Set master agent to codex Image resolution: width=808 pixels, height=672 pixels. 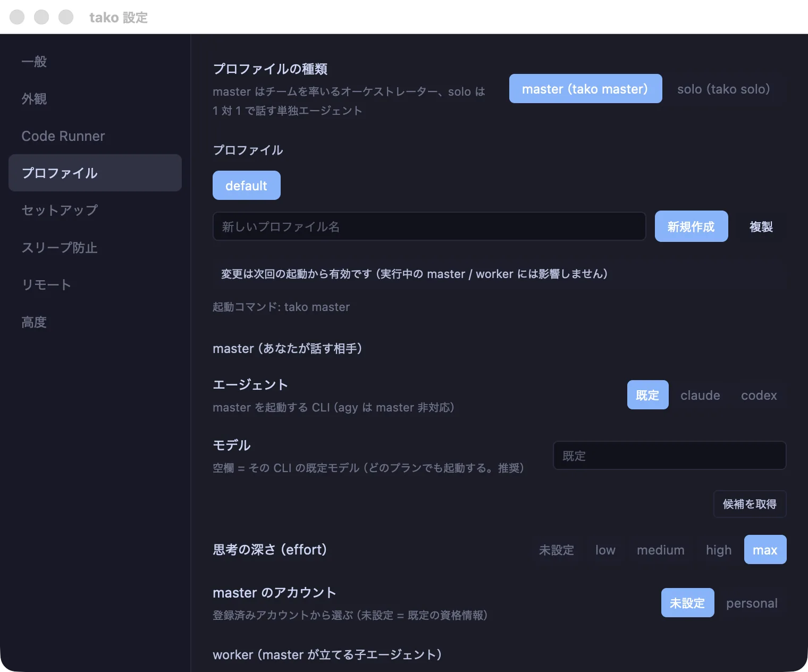point(759,395)
